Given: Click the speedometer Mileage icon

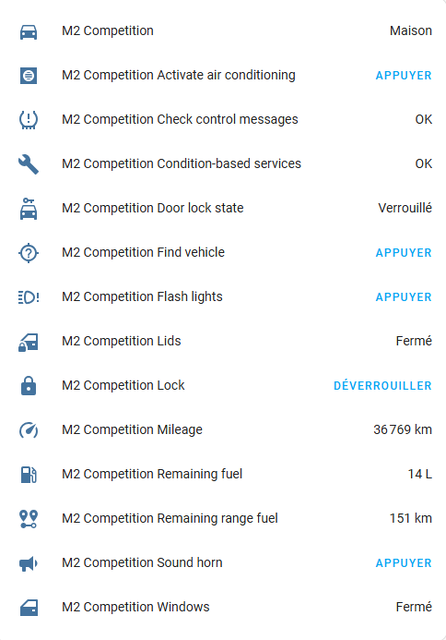Looking at the screenshot, I should [x=29, y=430].
